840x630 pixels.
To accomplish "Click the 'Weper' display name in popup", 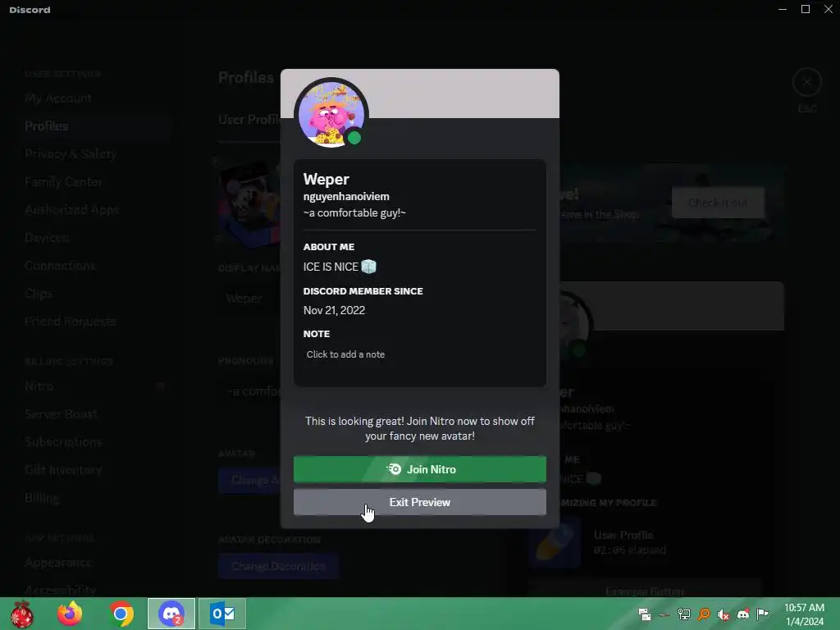I will [x=326, y=179].
